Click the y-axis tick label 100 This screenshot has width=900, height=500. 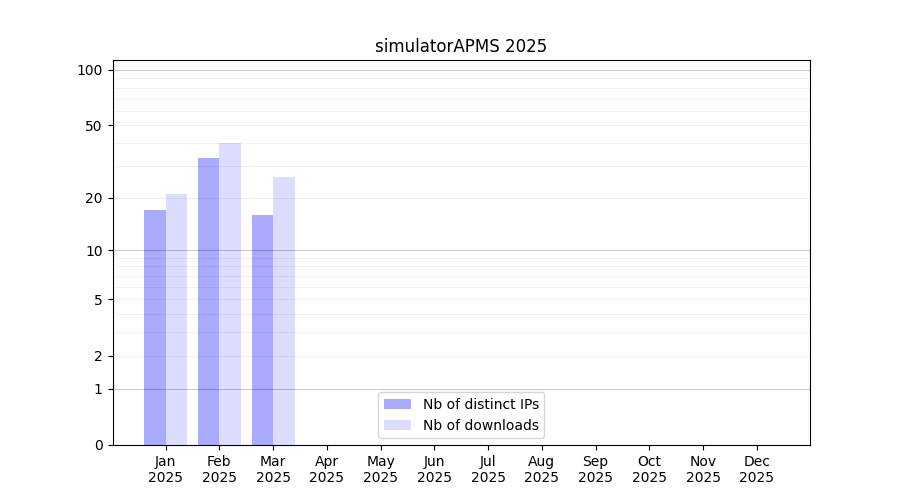[x=90, y=70]
